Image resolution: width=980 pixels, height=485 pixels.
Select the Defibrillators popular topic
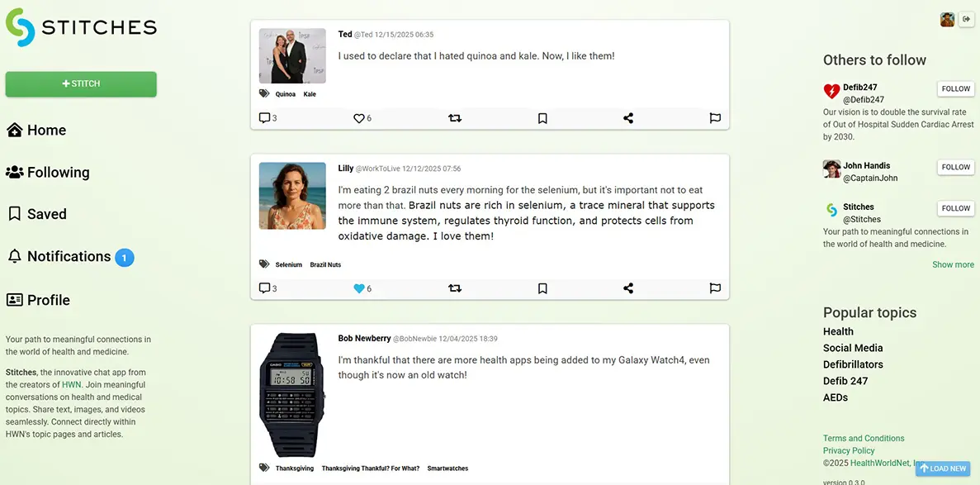(853, 364)
